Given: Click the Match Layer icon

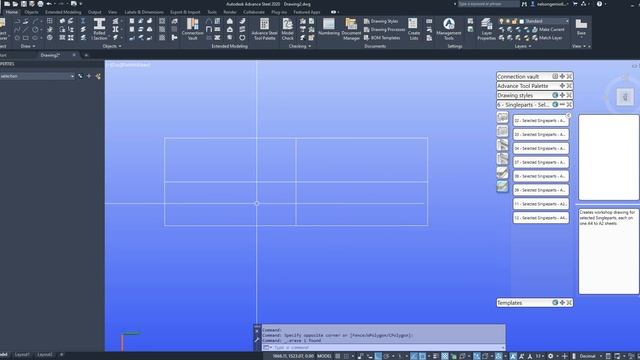Looking at the screenshot, I should pyautogui.click(x=547, y=38).
